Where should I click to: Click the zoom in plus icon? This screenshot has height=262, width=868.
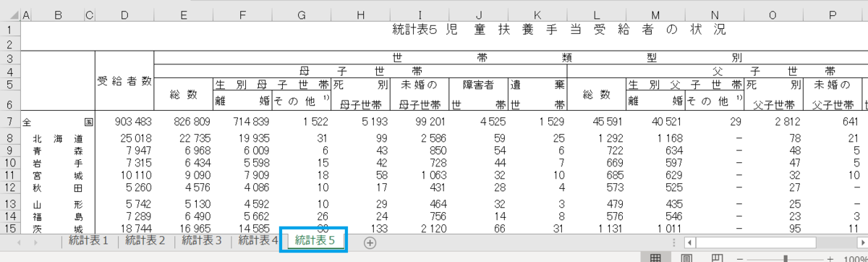tap(830, 258)
